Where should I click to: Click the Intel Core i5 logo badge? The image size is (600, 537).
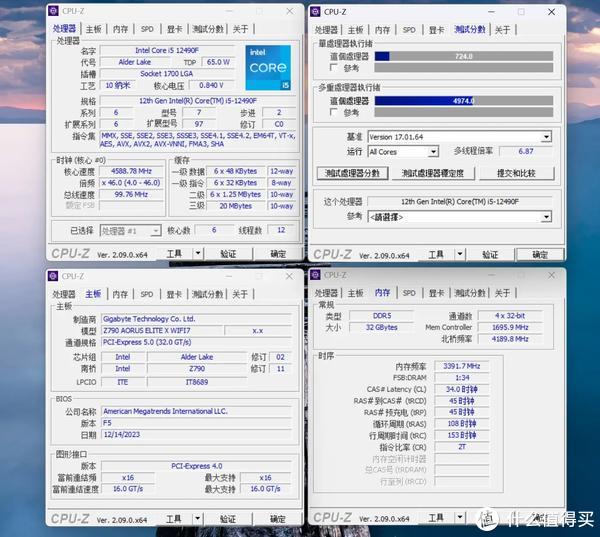(268, 68)
